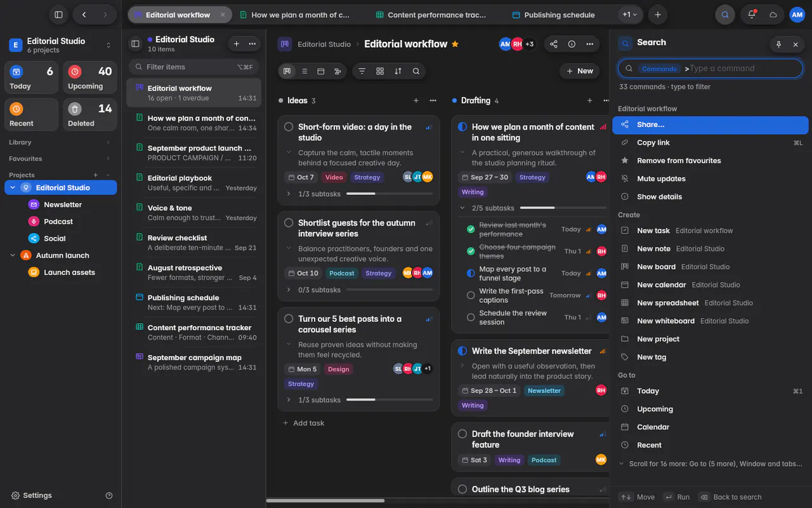Mark 'Short-form video' task complete
This screenshot has height=508, width=812.
point(289,127)
